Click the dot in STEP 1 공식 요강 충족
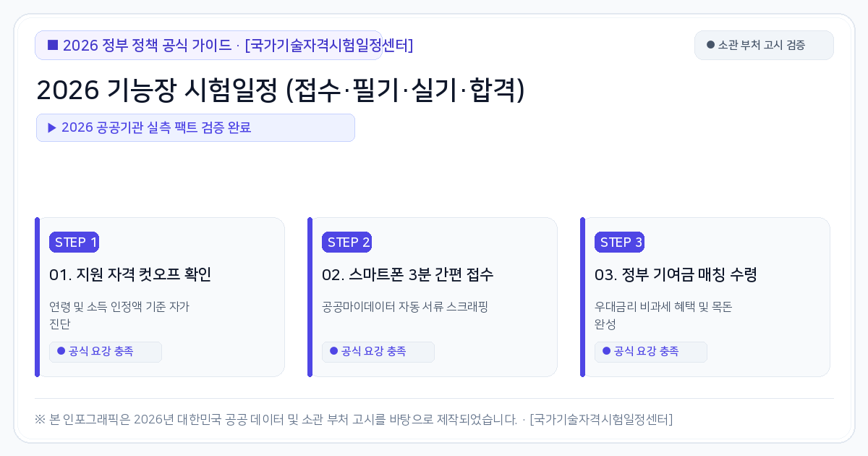Viewport: 868px width, 456px height. pyautogui.click(x=61, y=351)
